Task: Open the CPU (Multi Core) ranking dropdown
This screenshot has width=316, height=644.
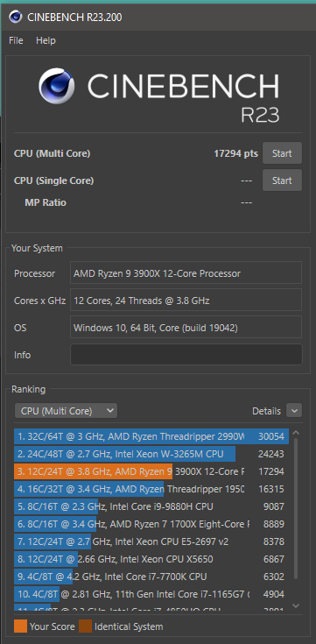Action: 66,411
